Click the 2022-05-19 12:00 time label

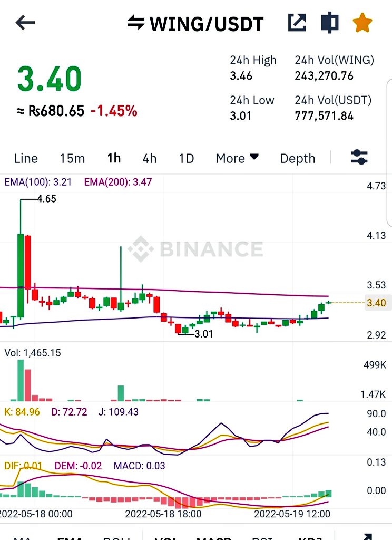coord(292,514)
